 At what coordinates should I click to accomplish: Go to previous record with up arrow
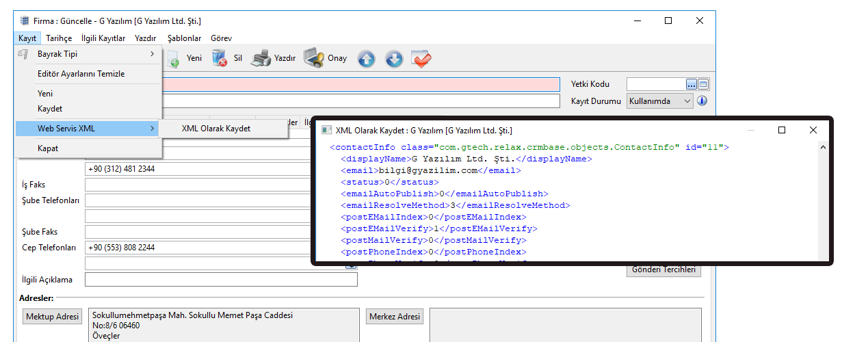coord(367,60)
